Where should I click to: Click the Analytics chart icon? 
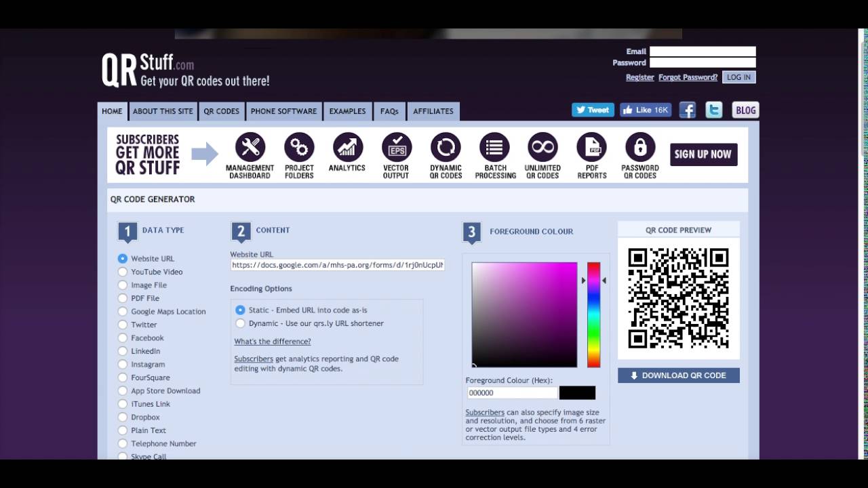(x=348, y=147)
